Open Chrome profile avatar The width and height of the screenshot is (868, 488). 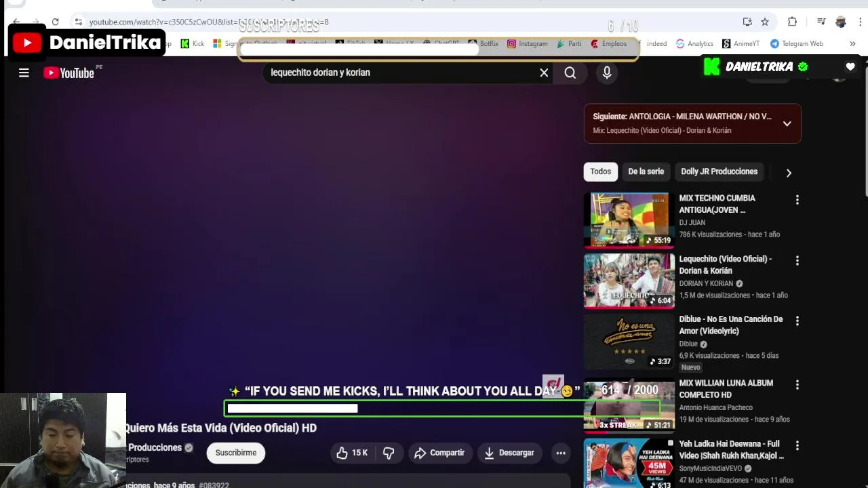point(841,22)
